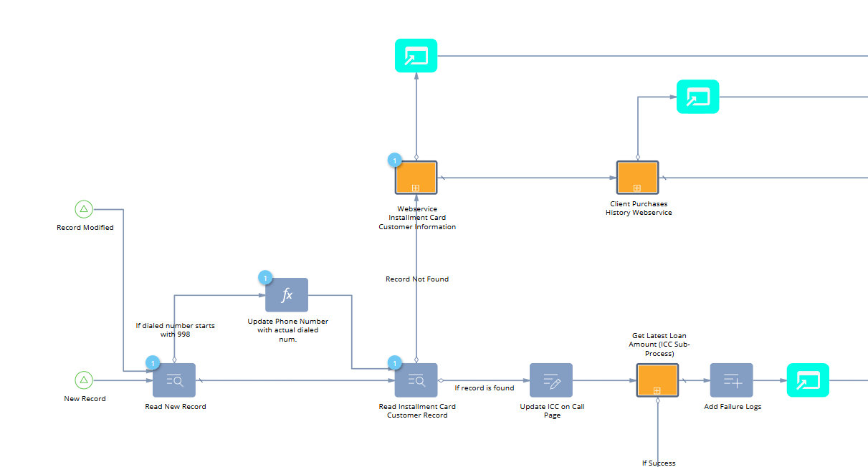868x467 pixels.
Task: Select the Update ICC on Call Page element
Action: pyautogui.click(x=551, y=380)
